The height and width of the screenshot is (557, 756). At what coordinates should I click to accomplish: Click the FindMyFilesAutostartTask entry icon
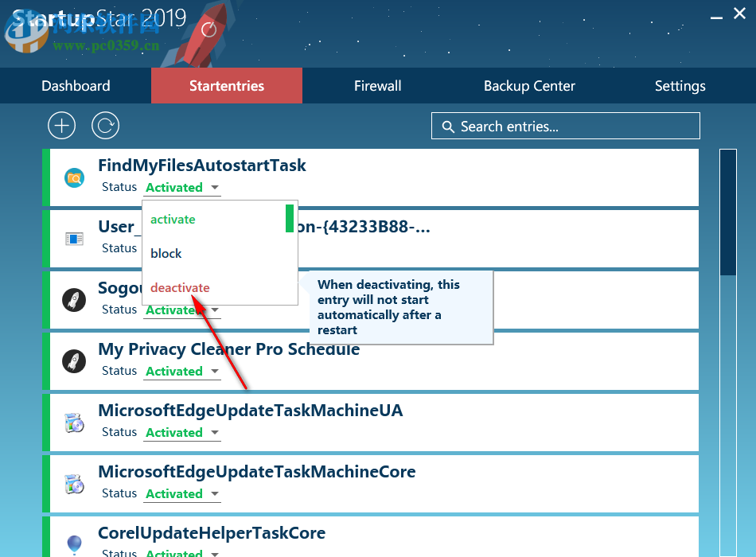pos(74,177)
